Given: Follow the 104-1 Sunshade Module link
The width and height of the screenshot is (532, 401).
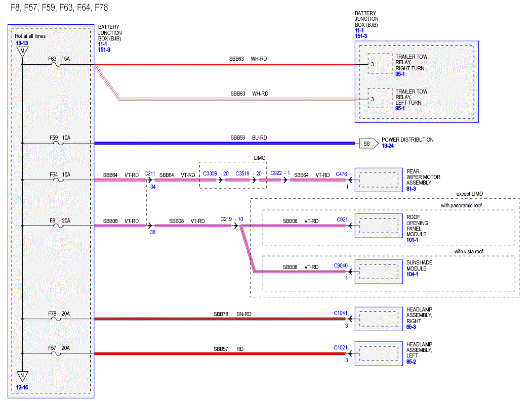Looking at the screenshot, I should coord(412,274).
